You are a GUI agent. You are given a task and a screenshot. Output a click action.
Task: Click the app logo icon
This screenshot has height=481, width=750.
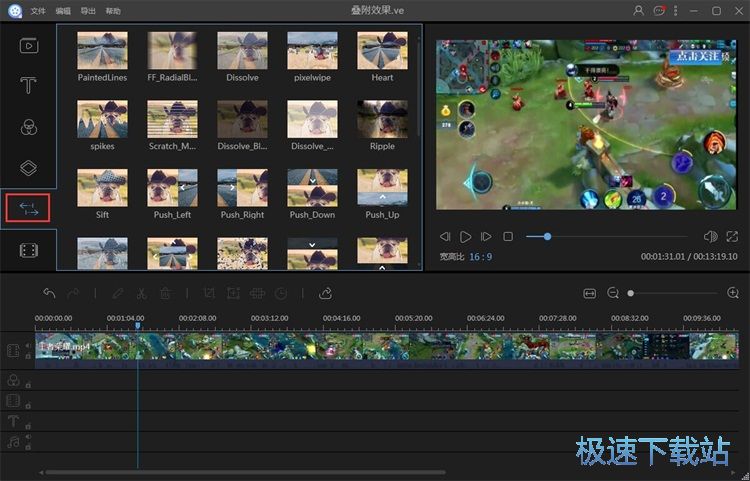15,11
